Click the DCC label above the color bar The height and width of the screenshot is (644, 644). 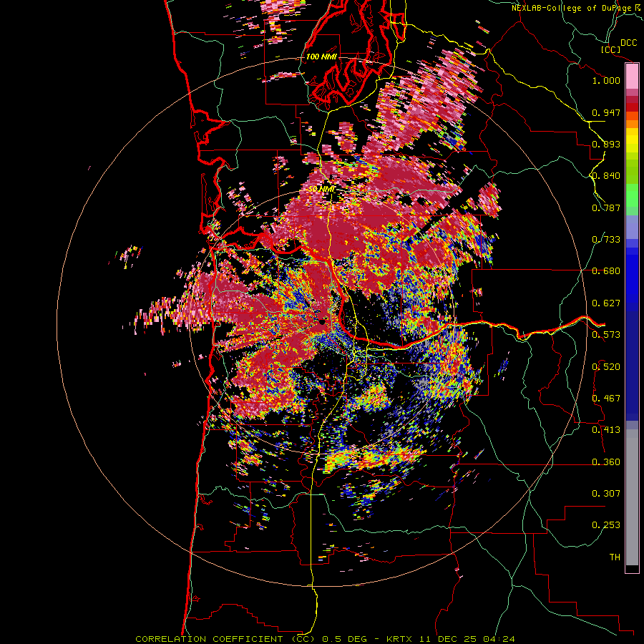click(x=628, y=43)
